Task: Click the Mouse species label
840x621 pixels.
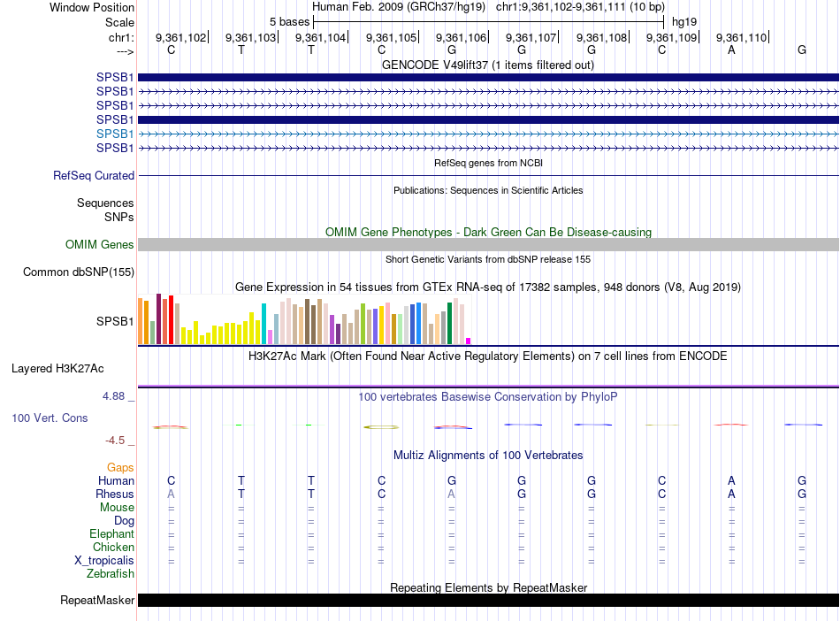Action: [x=117, y=508]
